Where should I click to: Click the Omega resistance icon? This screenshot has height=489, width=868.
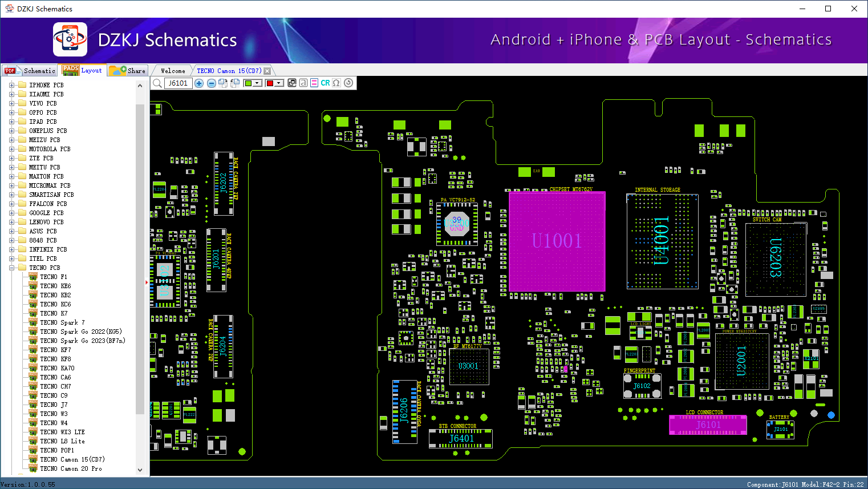(x=336, y=83)
